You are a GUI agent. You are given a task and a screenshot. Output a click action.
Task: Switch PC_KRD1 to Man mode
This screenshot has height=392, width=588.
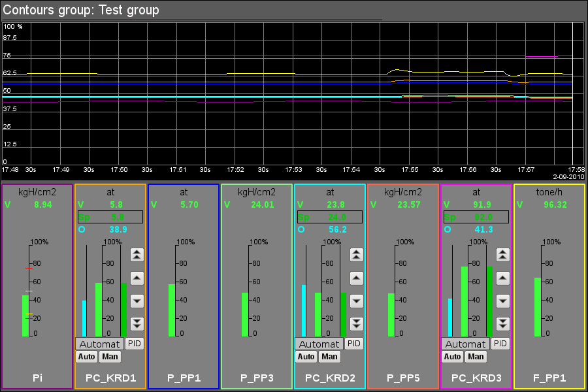110,357
